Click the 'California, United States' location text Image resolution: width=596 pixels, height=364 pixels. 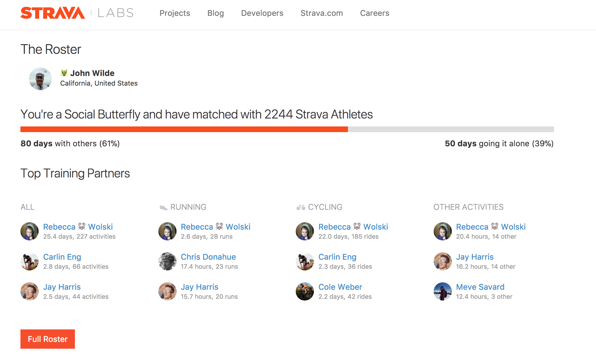point(99,83)
